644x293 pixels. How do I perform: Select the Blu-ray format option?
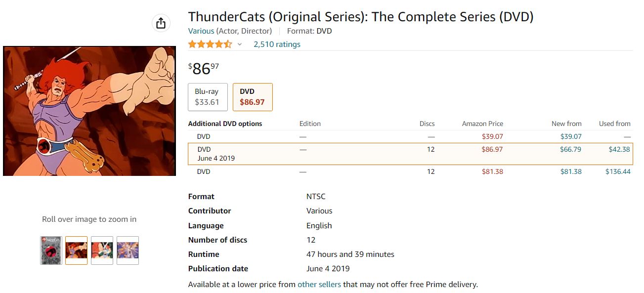point(207,97)
